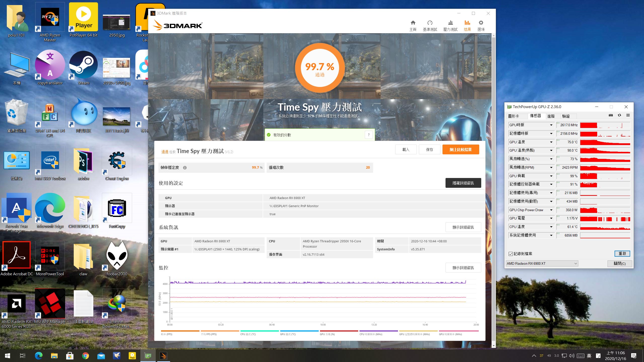Click 2950+5700.jpg thumbnail on desktop
The height and width of the screenshot is (362, 644).
[117, 68]
